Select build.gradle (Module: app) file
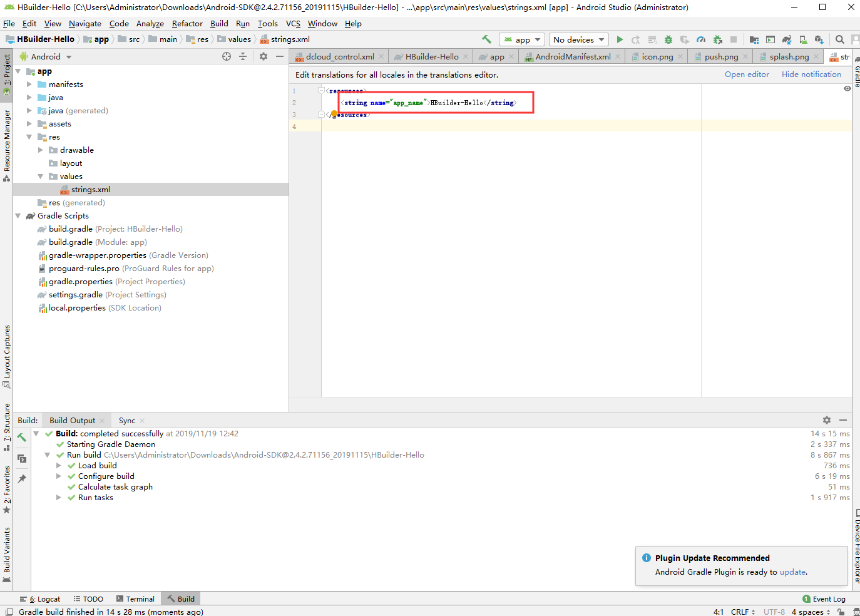The image size is (860, 616). pos(98,242)
